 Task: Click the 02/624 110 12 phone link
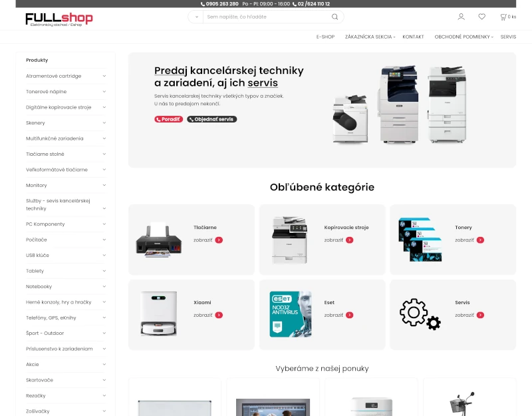pos(311,4)
